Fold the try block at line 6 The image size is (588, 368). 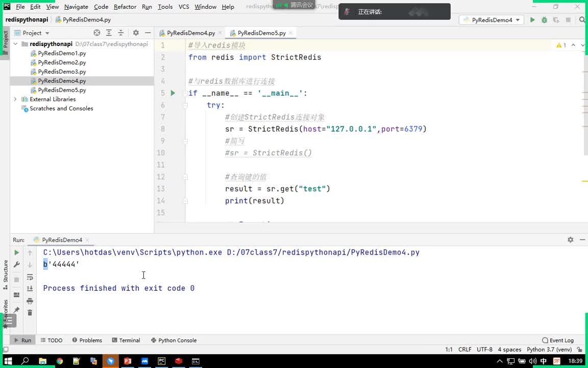pos(185,105)
